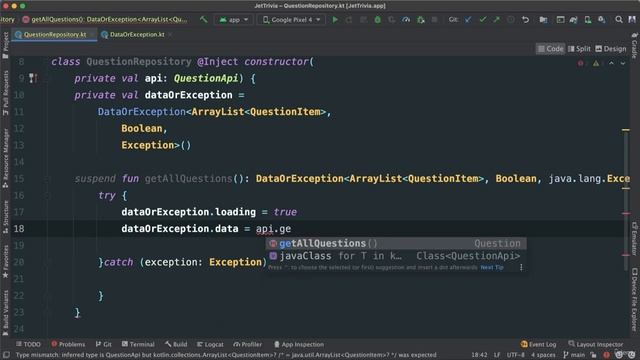The height and width of the screenshot is (360, 640).
Task: Open the Project tool window
Action: pyautogui.click(x=5, y=45)
